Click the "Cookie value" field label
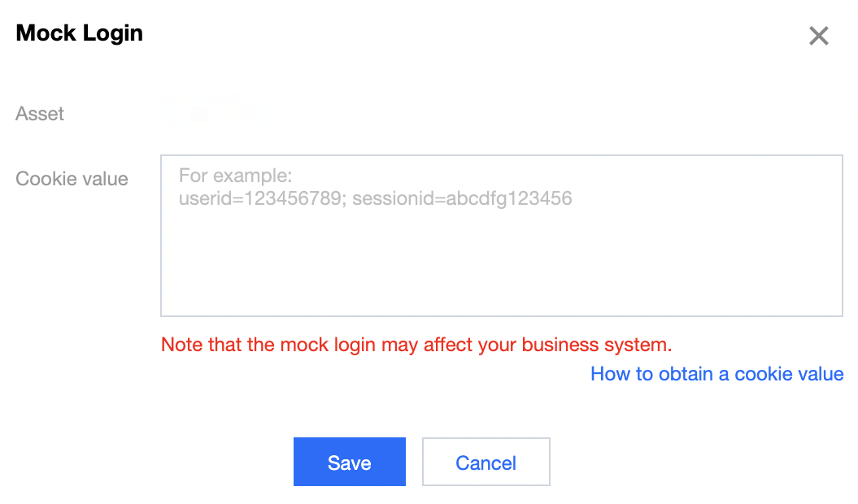 [x=72, y=179]
